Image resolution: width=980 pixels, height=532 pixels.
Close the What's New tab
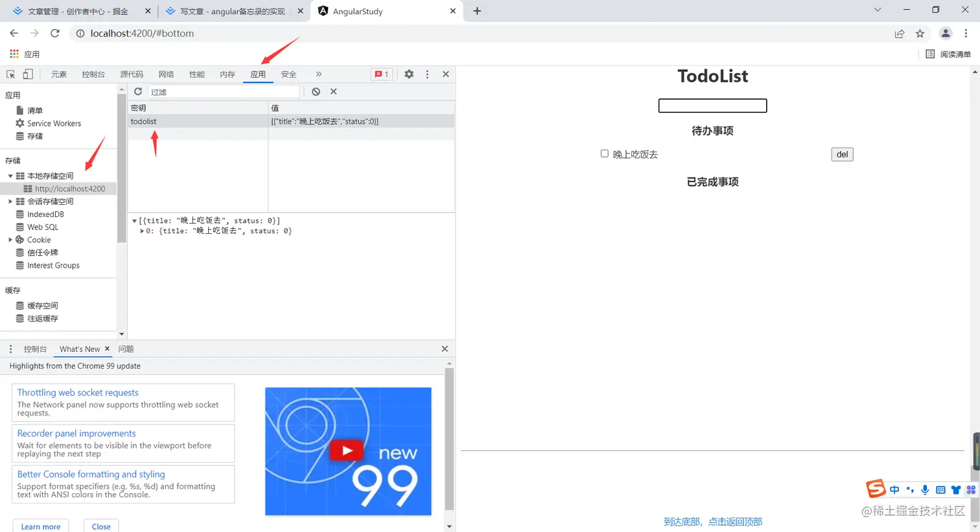[x=107, y=349]
